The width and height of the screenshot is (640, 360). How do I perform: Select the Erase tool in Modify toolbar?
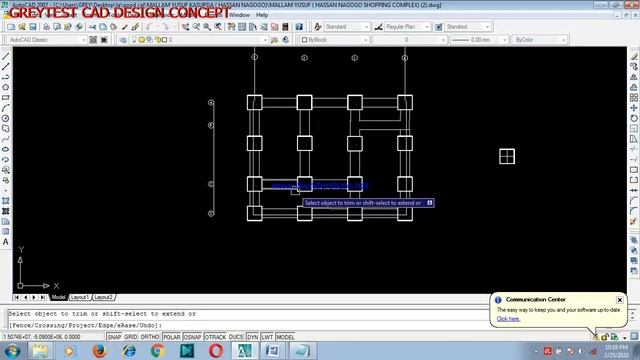(x=633, y=56)
